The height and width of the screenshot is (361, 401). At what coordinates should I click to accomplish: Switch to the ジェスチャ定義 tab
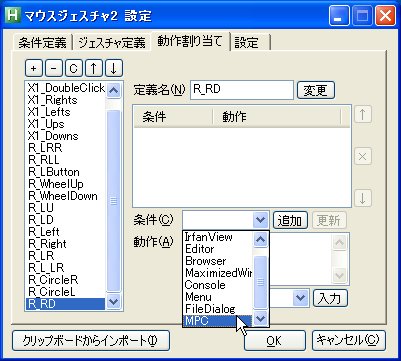click(x=112, y=43)
